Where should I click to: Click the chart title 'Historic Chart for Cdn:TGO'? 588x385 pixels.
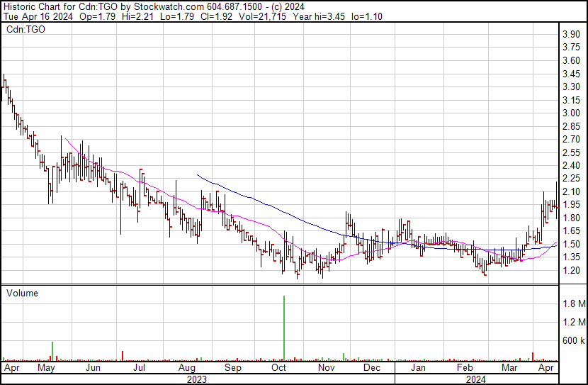(x=60, y=7)
